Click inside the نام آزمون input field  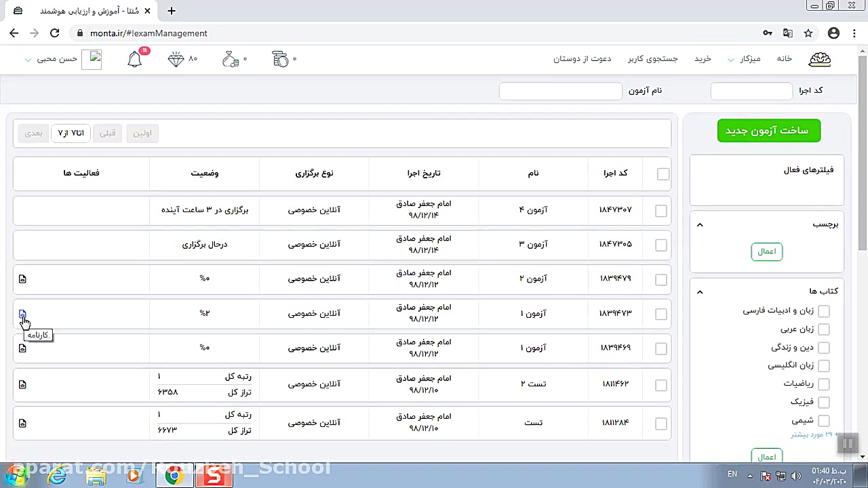click(560, 90)
